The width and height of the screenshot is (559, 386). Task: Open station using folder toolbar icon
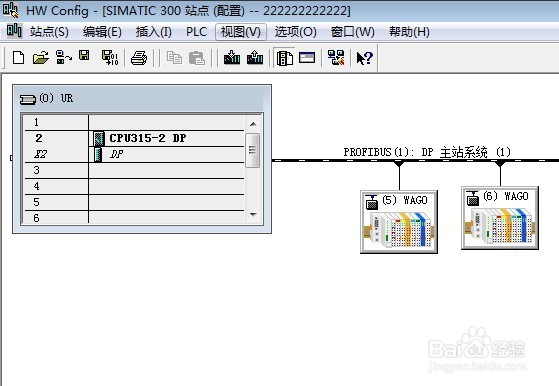tap(41, 58)
